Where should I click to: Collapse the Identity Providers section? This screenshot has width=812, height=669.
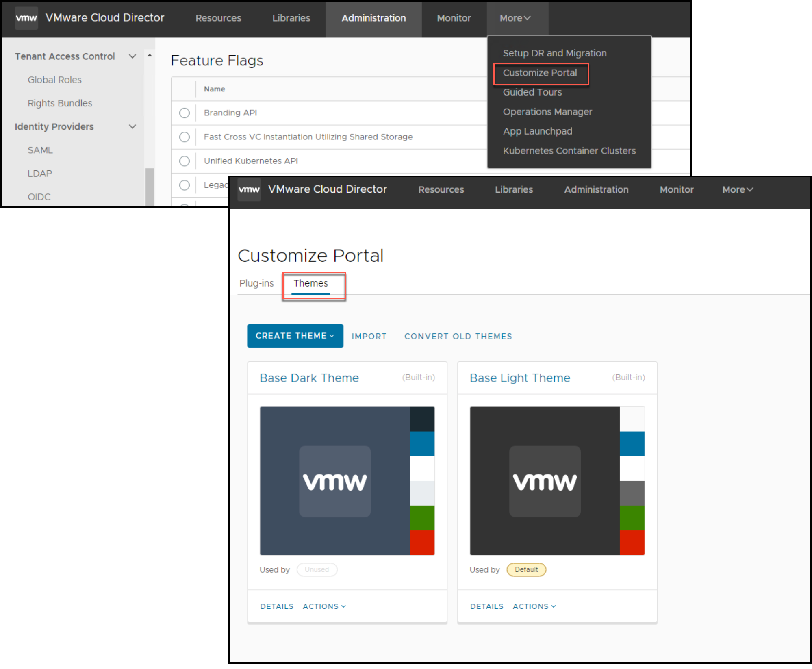(132, 127)
